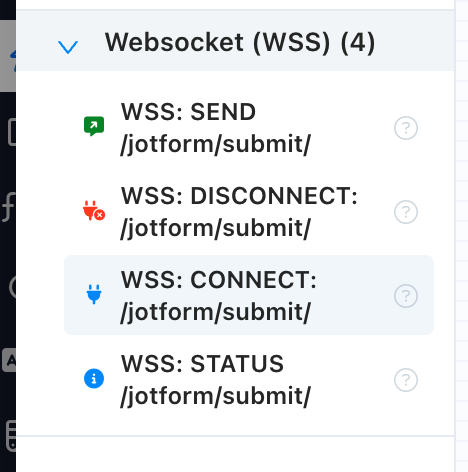Screen dimensions: 468x472
Task: Select WSS: DISCONNECT: /jotform/submit/ entry
Action: (249, 212)
